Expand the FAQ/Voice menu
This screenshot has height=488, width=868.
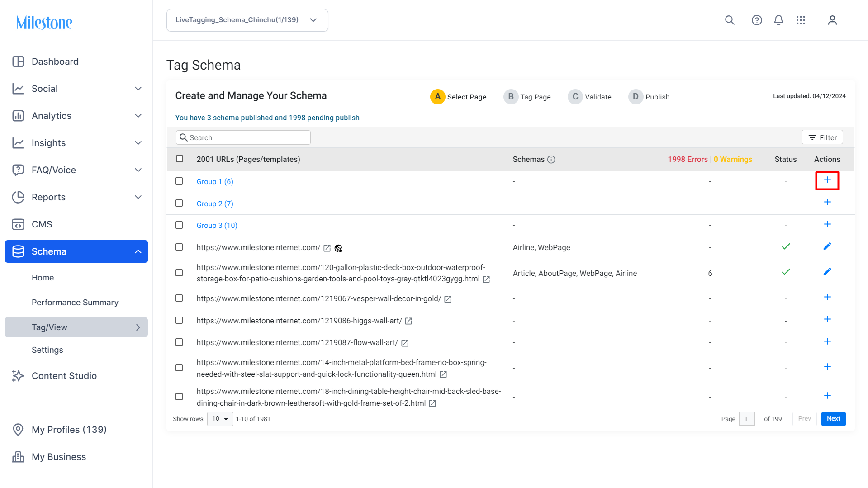coord(138,170)
